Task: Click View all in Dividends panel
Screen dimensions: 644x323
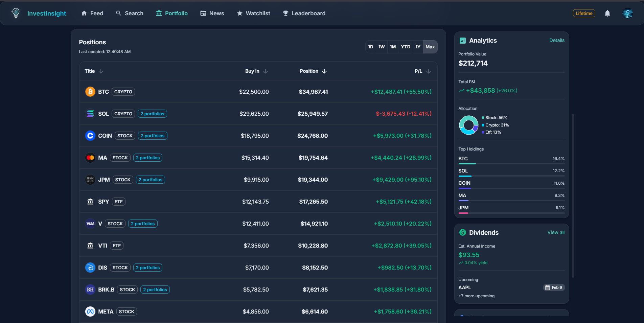Action: [556, 232]
